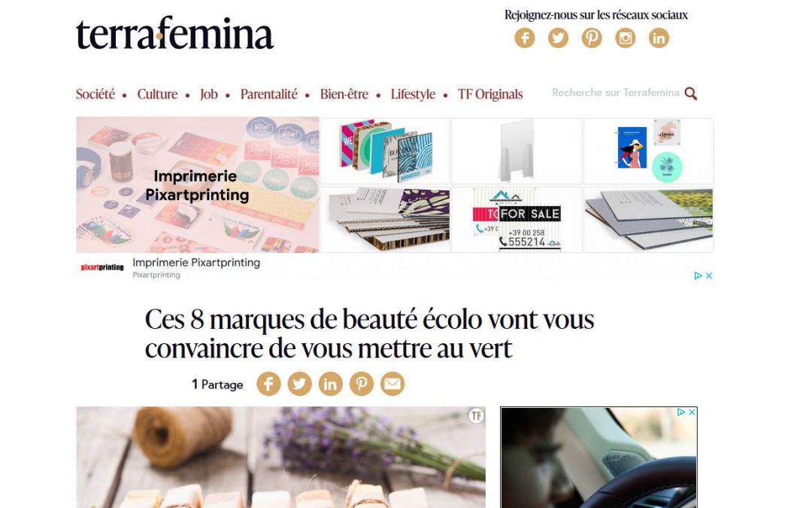Go to the Culture section
This screenshot has height=508, width=812.
(157, 94)
